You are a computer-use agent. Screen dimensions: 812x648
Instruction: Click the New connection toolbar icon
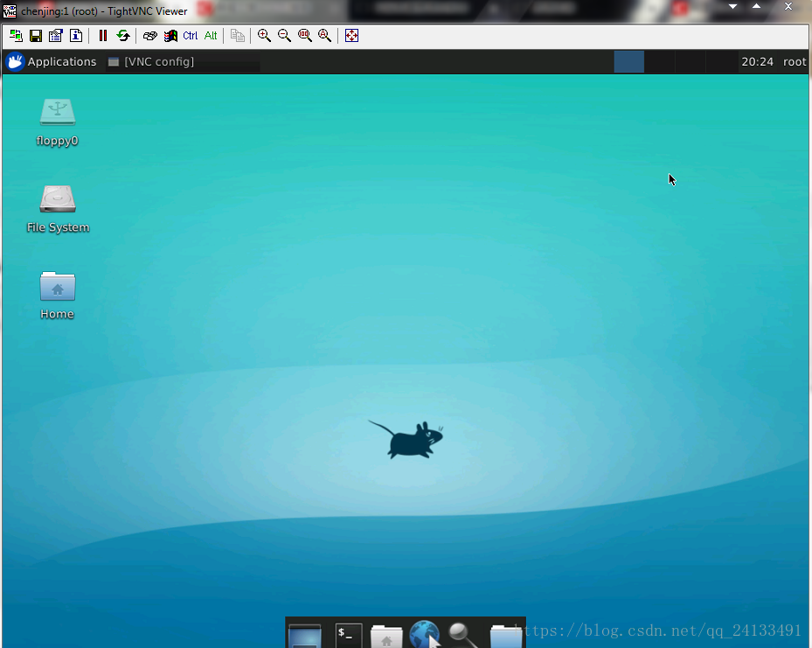pyautogui.click(x=16, y=36)
